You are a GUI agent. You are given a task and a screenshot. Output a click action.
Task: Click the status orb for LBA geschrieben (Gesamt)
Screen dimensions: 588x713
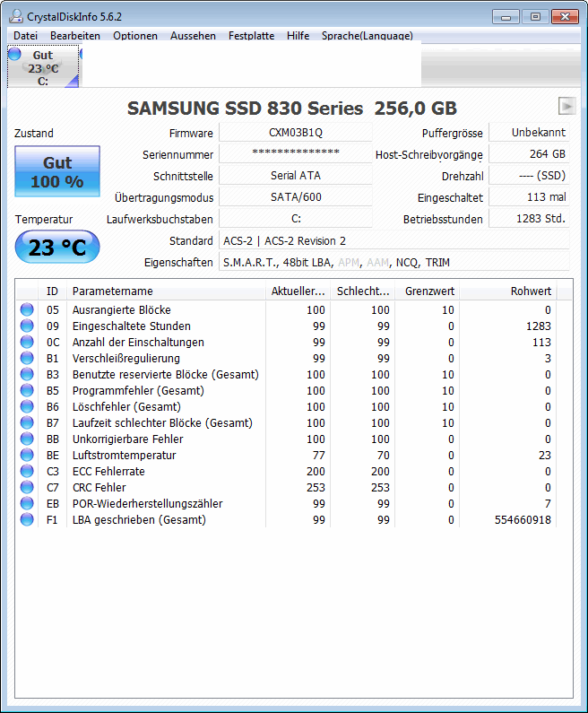(x=27, y=519)
